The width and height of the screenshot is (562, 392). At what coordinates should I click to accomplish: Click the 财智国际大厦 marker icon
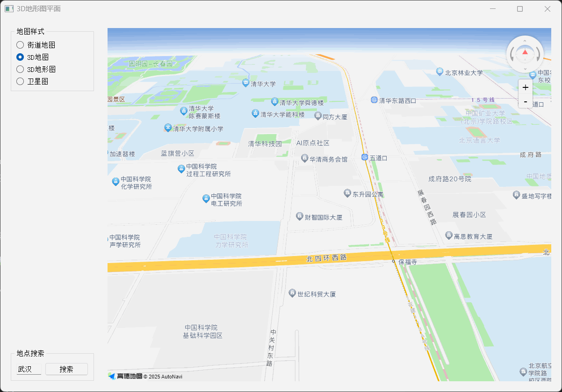[299, 216]
